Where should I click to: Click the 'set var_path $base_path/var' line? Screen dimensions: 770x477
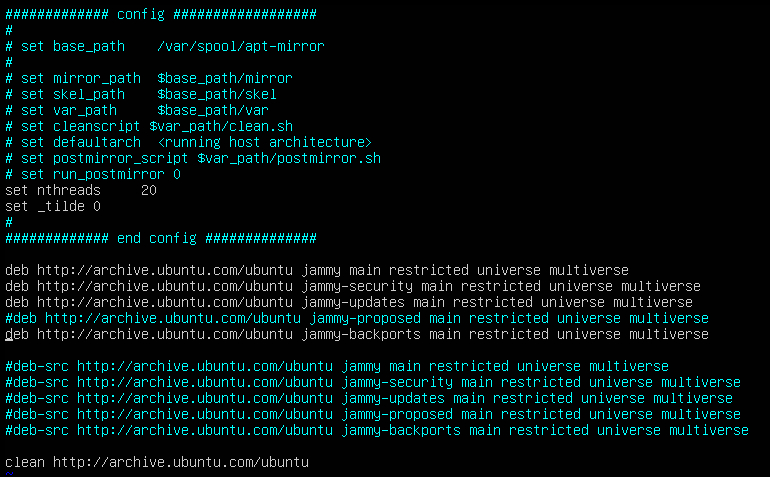[137, 110]
